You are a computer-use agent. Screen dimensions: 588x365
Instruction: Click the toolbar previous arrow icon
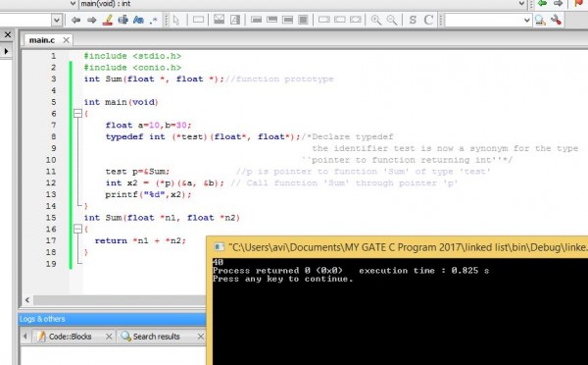[75, 20]
